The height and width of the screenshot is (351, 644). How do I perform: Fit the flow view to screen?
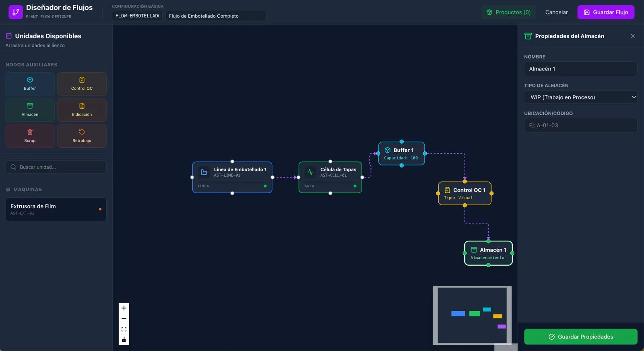[x=124, y=329]
